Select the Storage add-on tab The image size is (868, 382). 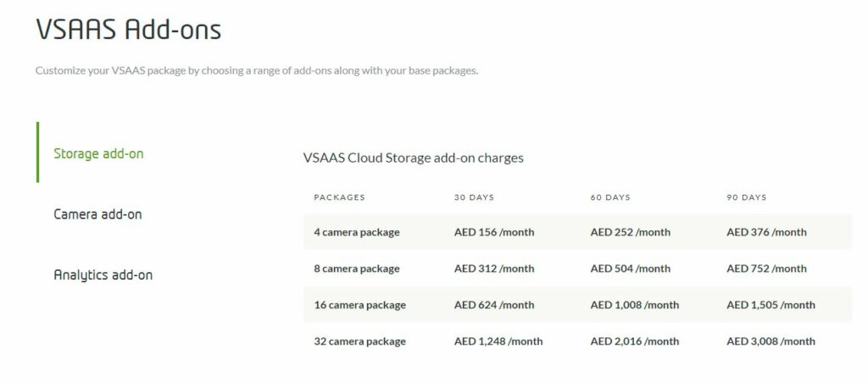pos(98,153)
